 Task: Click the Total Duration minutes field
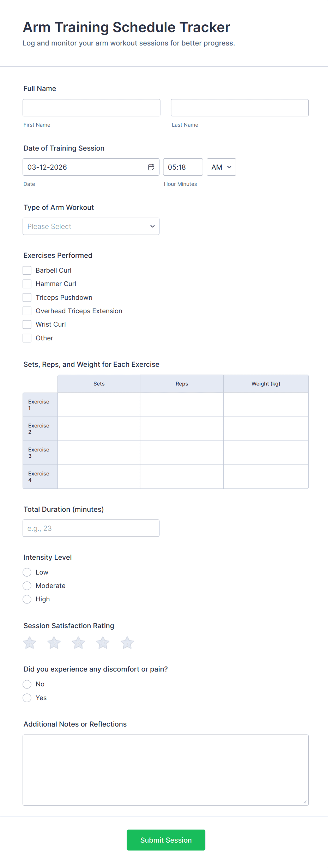coord(91,528)
